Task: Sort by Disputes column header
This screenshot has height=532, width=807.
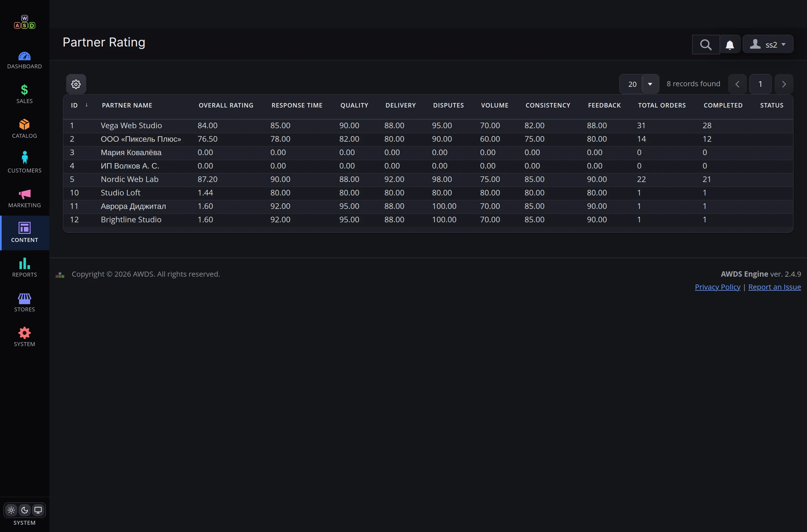Action: point(448,106)
